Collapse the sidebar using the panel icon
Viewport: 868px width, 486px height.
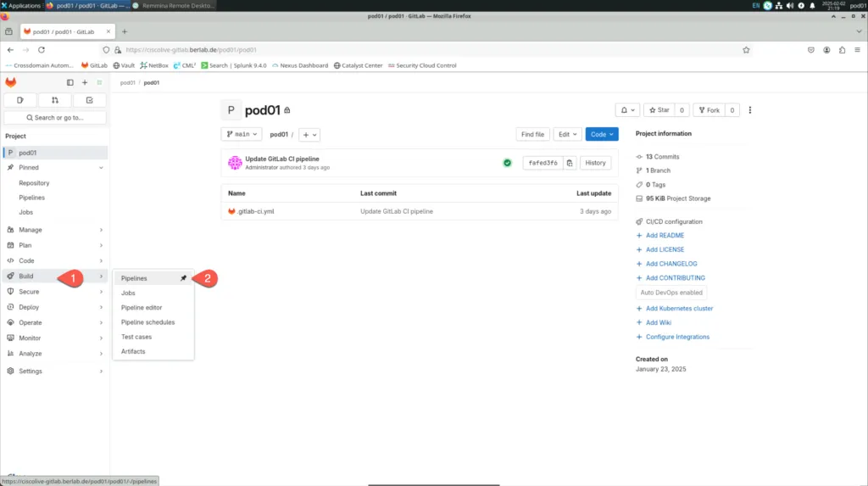(70, 82)
